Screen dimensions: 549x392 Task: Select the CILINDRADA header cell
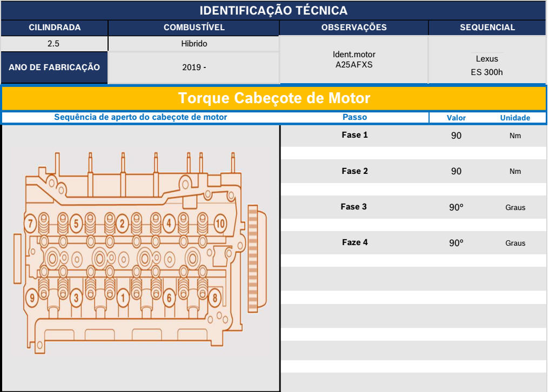click(x=54, y=28)
